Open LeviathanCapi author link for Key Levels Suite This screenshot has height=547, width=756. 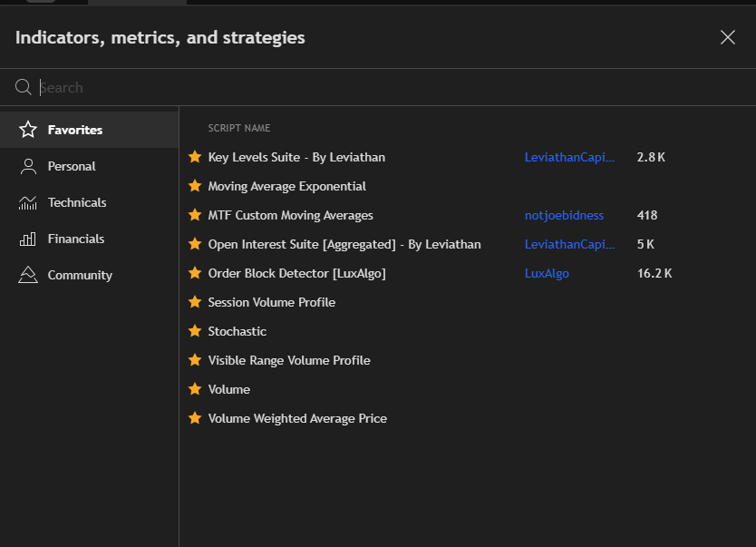click(x=569, y=157)
